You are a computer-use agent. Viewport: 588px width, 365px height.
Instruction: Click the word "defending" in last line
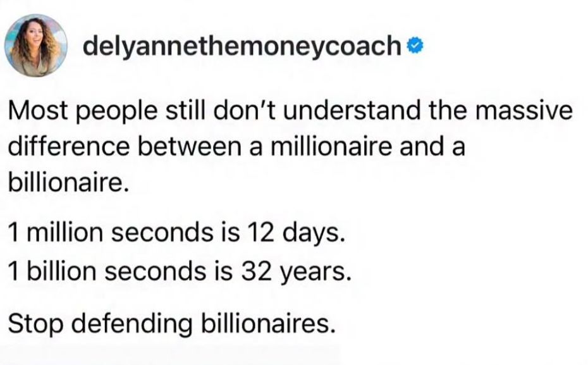[132, 323]
